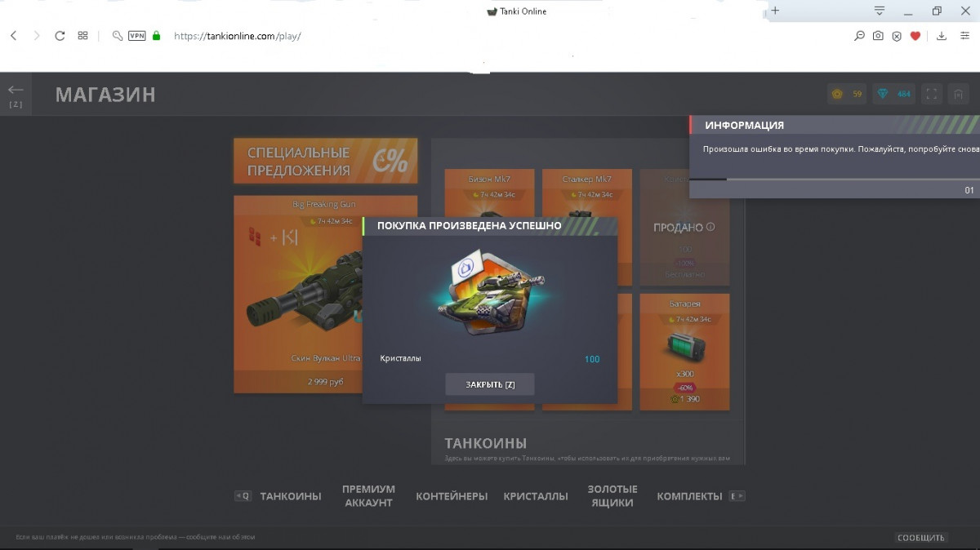Open the Батарея x300 offer card
Viewport: 980px width, 550px height.
point(684,351)
